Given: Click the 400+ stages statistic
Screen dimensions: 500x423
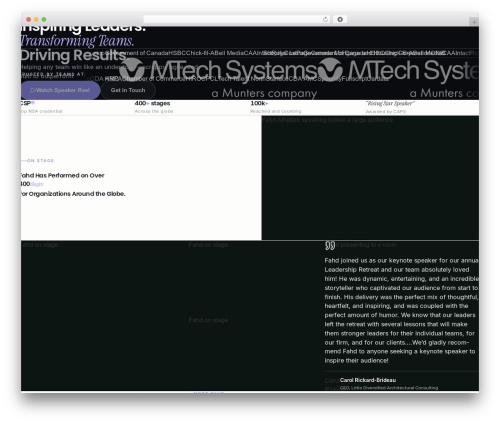Looking at the screenshot, I should [x=153, y=104].
